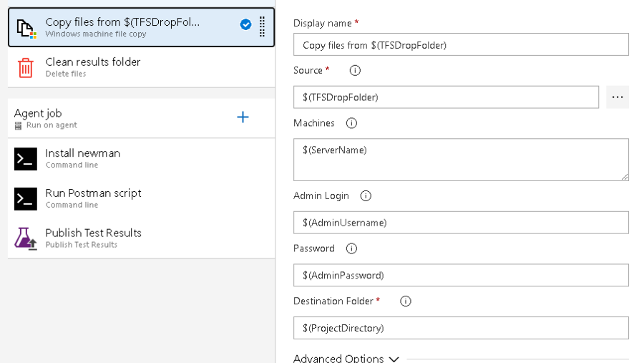
Task: Click the info icon next to Password
Action: click(351, 248)
